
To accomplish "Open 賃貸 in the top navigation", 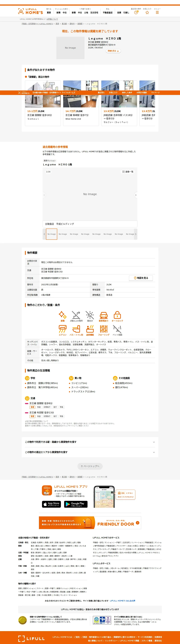I will click(x=49, y=12).
